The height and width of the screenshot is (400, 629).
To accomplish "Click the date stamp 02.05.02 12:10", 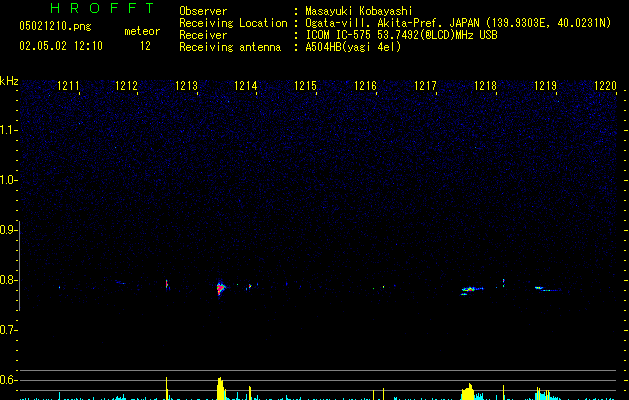I will [x=61, y=46].
